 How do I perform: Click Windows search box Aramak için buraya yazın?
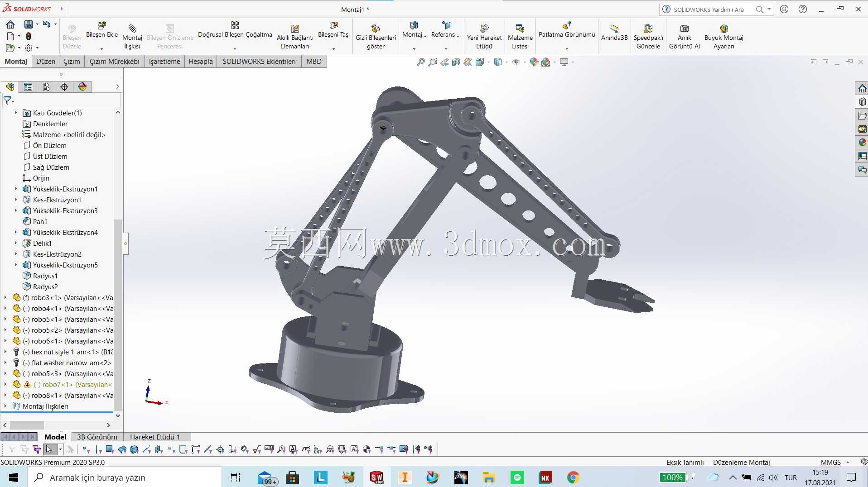click(125, 477)
